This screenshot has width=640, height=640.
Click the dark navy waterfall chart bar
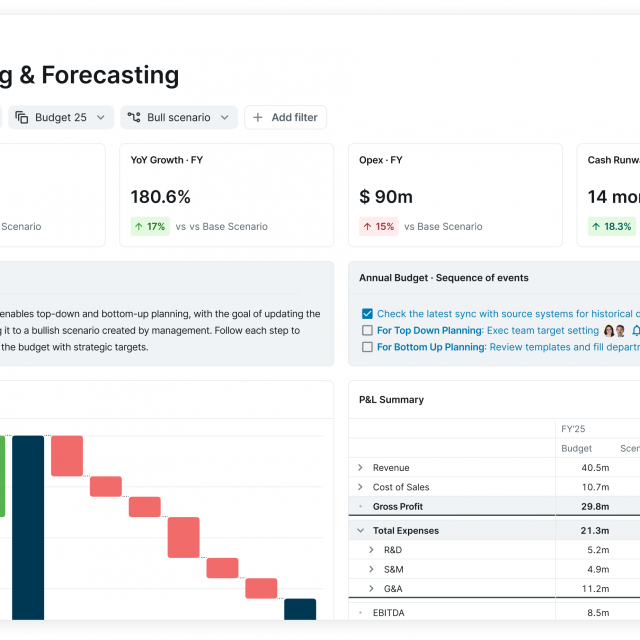pyautogui.click(x=28, y=530)
